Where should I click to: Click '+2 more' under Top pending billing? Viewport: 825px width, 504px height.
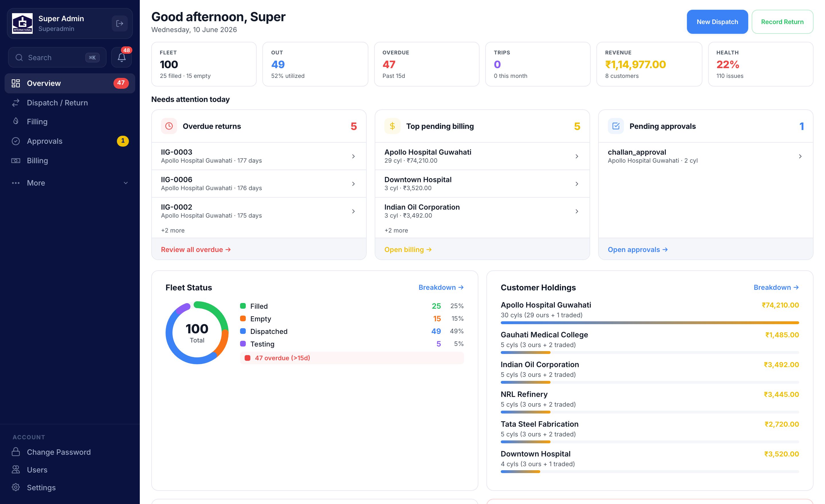coord(396,231)
